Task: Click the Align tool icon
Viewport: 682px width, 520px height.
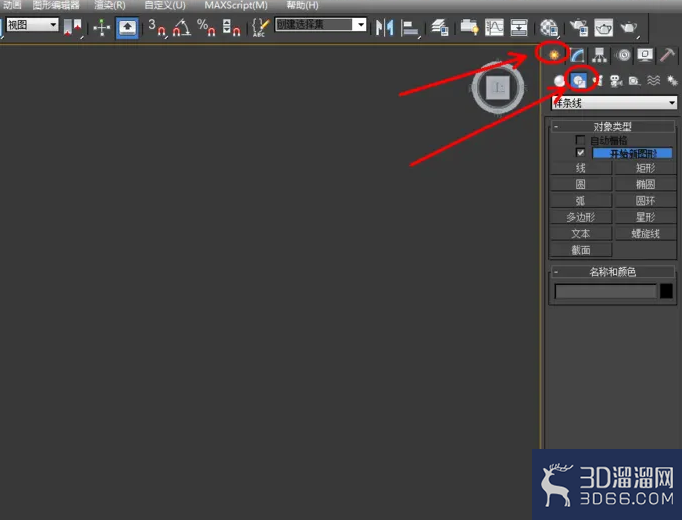Action: [410, 28]
